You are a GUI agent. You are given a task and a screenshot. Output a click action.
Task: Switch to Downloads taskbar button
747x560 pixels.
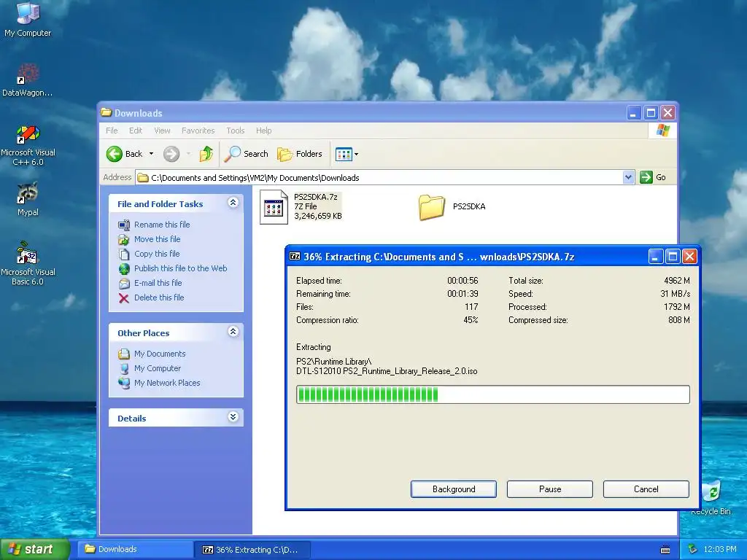[x=135, y=549]
